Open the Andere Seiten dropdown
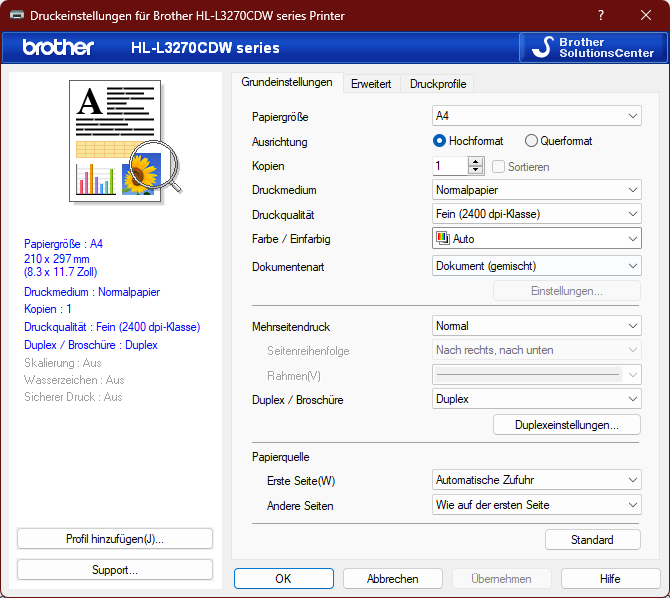The height and width of the screenshot is (598, 670). tap(536, 505)
